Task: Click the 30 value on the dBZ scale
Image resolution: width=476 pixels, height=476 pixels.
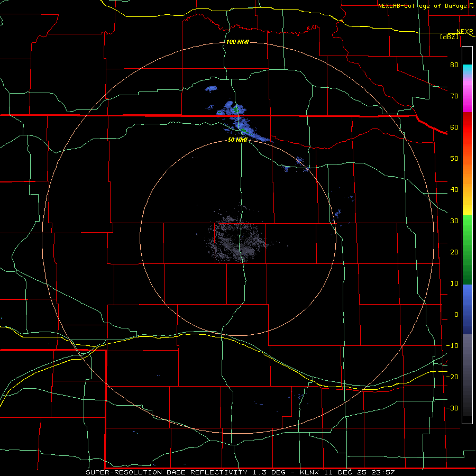Action: (454, 221)
